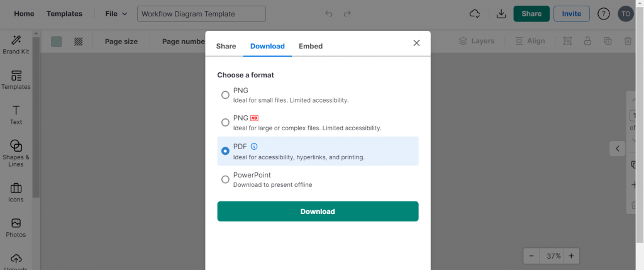
Task: Select the PowerPoint format option
Action: tap(225, 179)
